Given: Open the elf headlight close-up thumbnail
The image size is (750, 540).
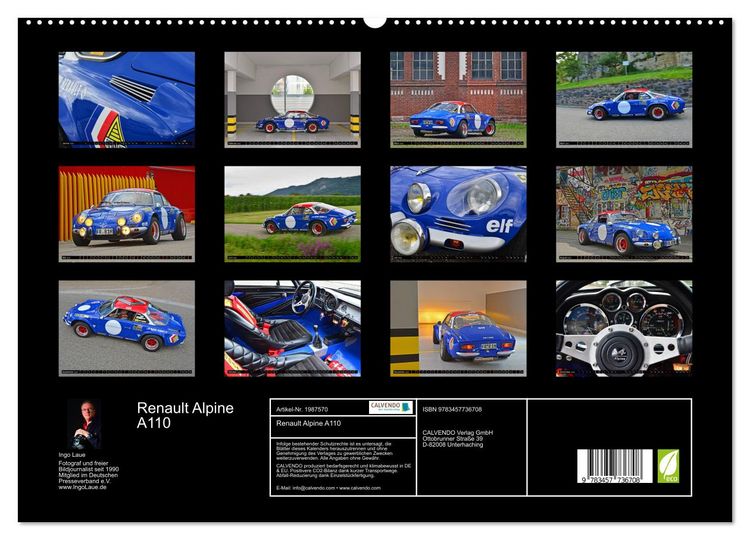Looking at the screenshot, I should point(458,214).
